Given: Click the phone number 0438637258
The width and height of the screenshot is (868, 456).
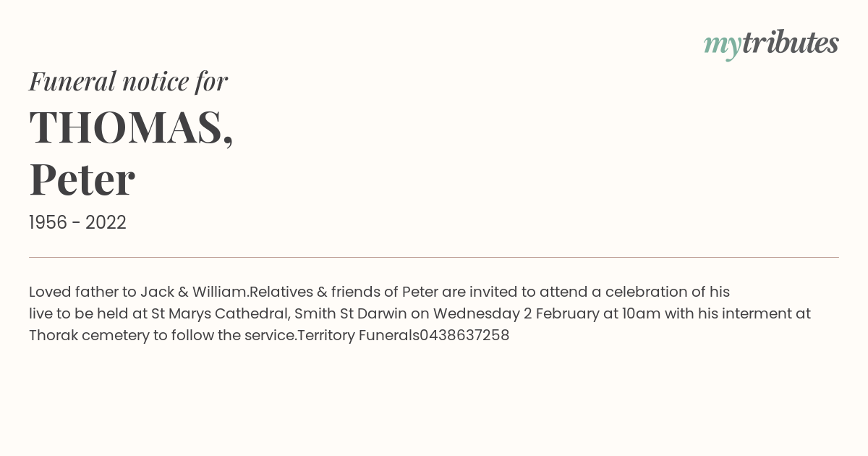Looking at the screenshot, I should [x=464, y=336].
